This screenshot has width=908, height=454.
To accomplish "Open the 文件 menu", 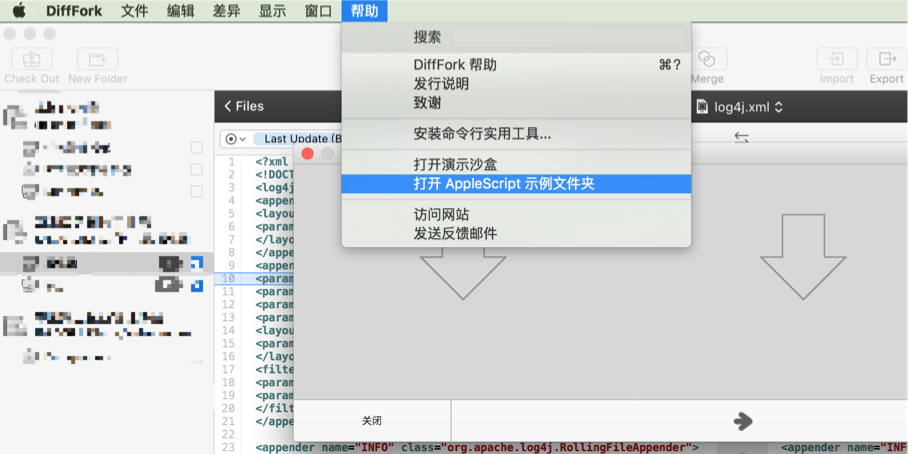I will click(x=135, y=11).
